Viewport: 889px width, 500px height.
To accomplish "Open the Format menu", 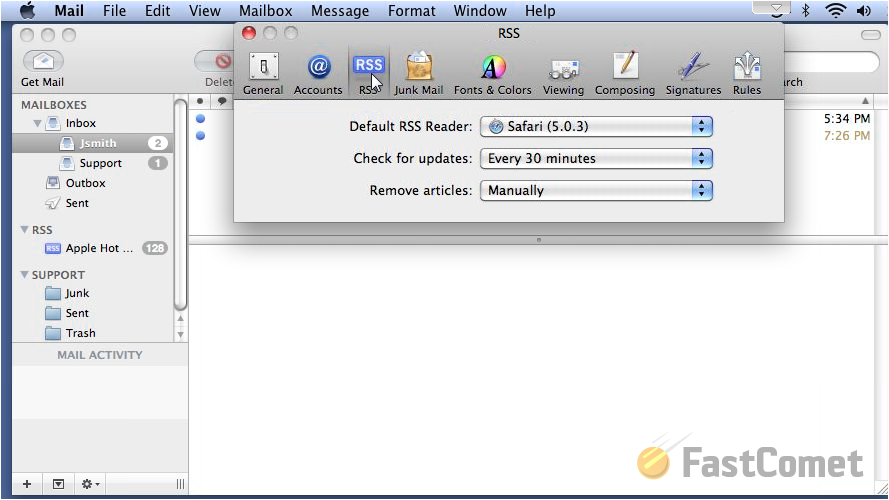I will tap(412, 10).
